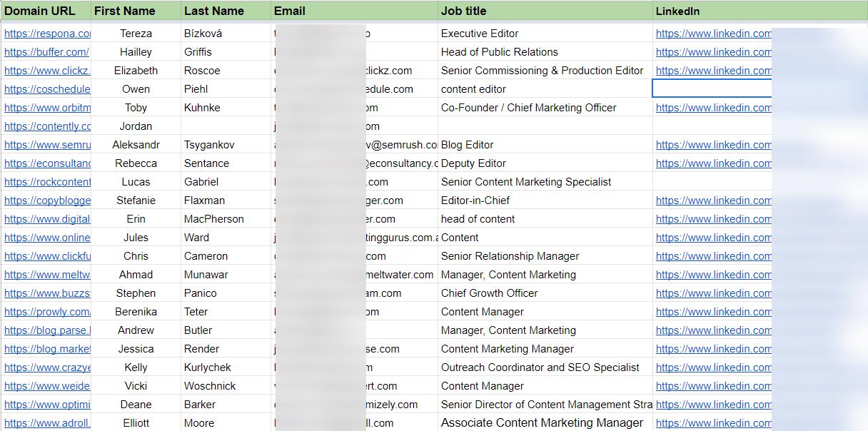Open Elliott Moore's LinkedIn link
The width and height of the screenshot is (868, 431).
tap(714, 423)
